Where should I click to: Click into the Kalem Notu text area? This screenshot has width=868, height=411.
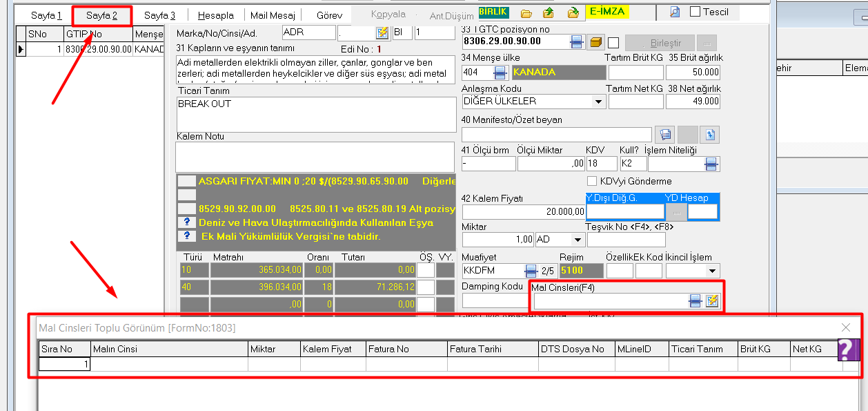[x=316, y=157]
